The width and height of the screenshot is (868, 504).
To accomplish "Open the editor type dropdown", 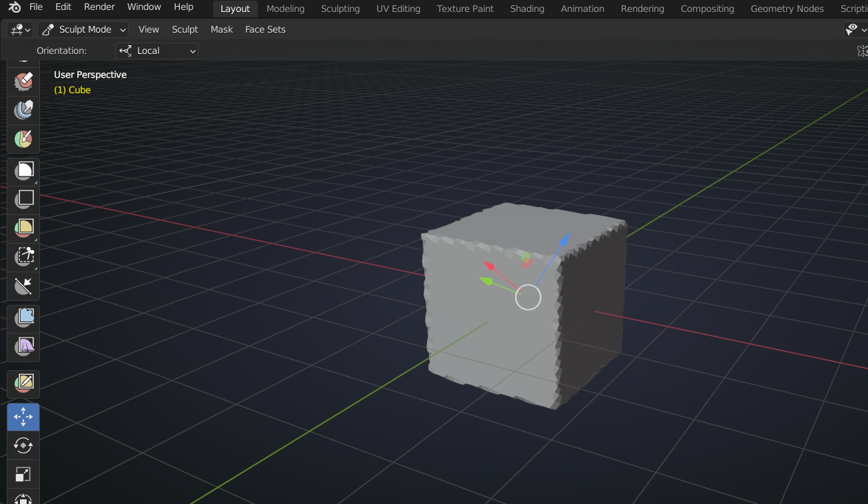I will 19,29.
